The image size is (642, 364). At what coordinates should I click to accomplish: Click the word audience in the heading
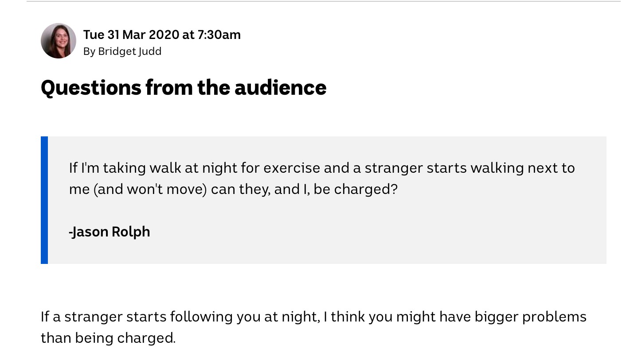(281, 87)
